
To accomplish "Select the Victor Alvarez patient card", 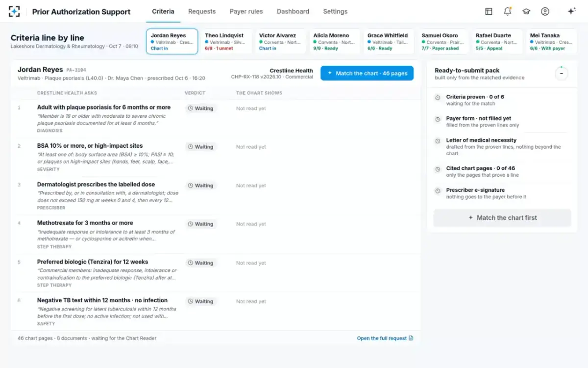I will [x=280, y=41].
